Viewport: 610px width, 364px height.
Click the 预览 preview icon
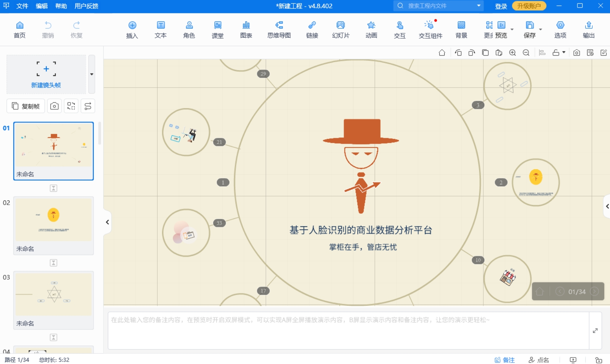click(501, 30)
